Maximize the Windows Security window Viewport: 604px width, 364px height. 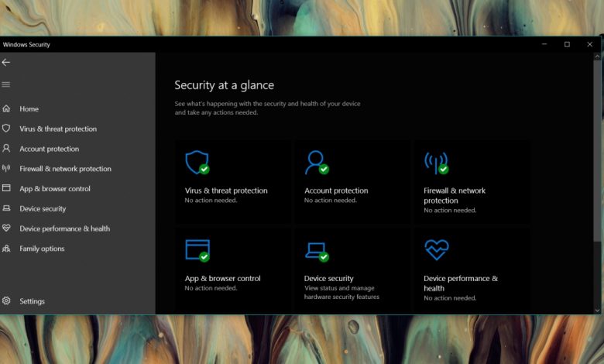point(567,44)
